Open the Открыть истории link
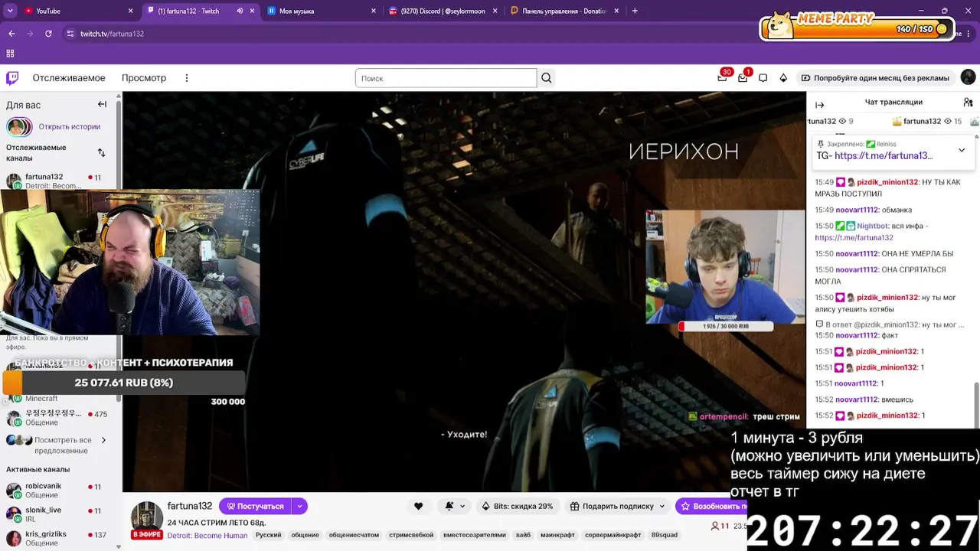The height and width of the screenshot is (551, 980). pyautogui.click(x=70, y=127)
